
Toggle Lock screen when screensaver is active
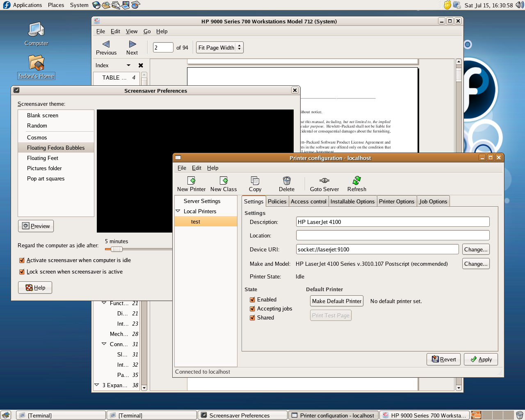point(22,272)
